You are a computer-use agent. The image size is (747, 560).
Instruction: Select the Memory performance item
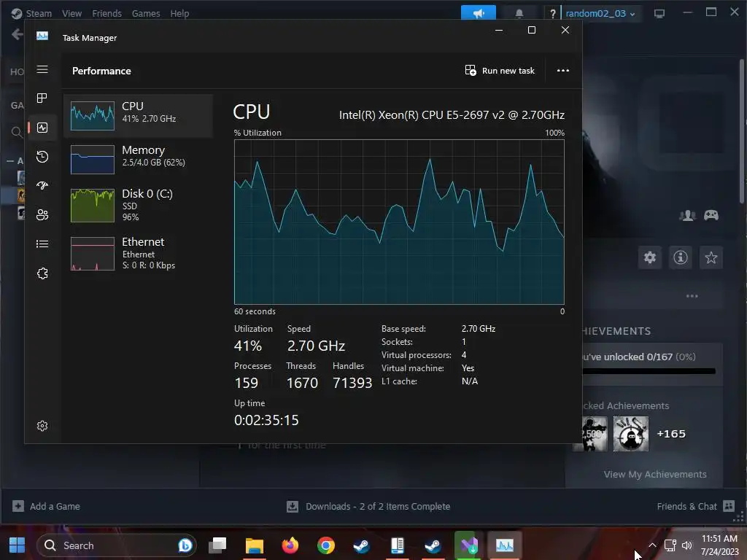tap(138, 159)
